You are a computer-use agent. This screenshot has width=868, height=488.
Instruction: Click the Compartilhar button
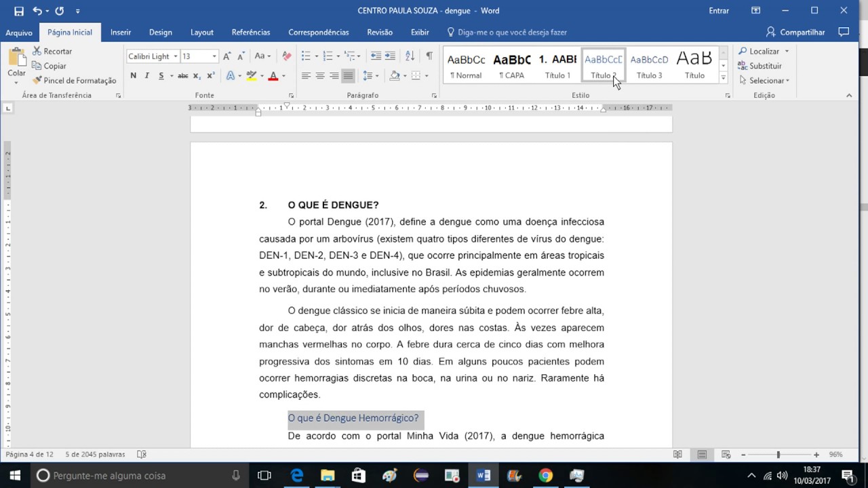[795, 32]
